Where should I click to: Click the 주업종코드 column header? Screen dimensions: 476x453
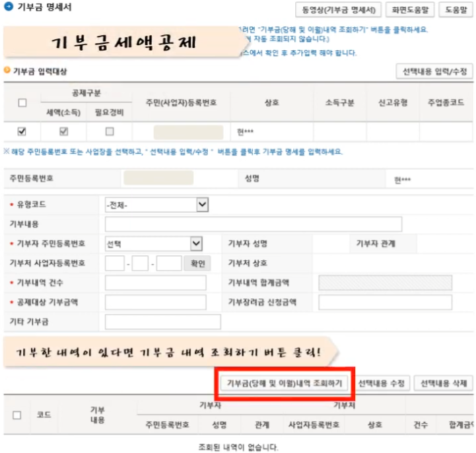[446, 102]
